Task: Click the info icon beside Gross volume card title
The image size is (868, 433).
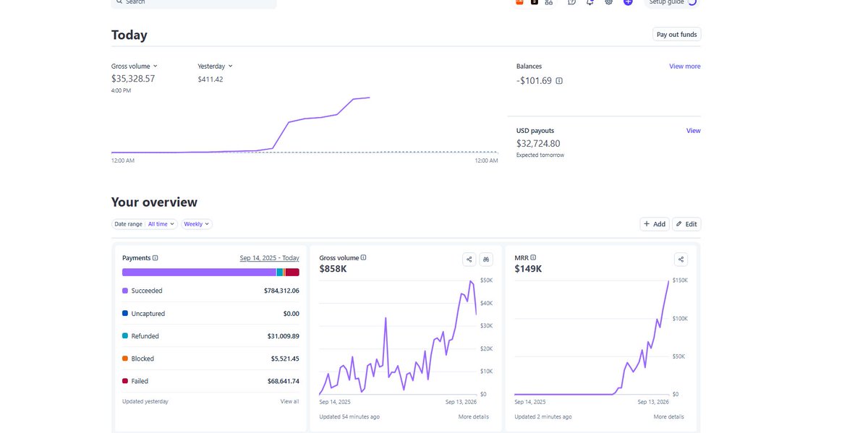Action: coord(363,257)
